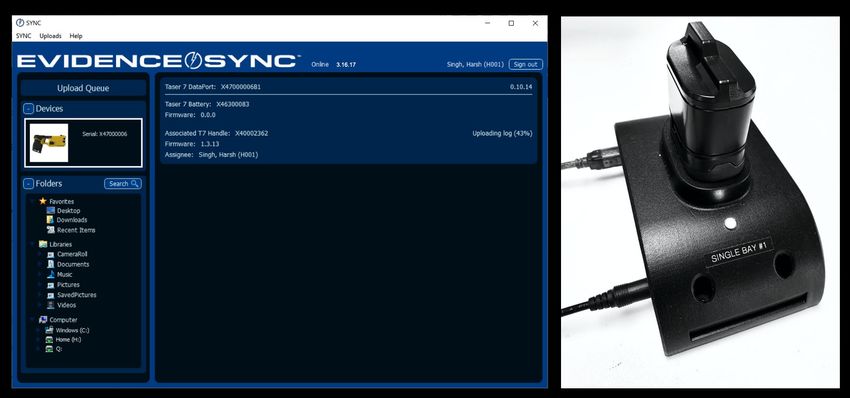This screenshot has width=850, height=398.
Task: Collapse the Folders panel
Action: point(28,184)
